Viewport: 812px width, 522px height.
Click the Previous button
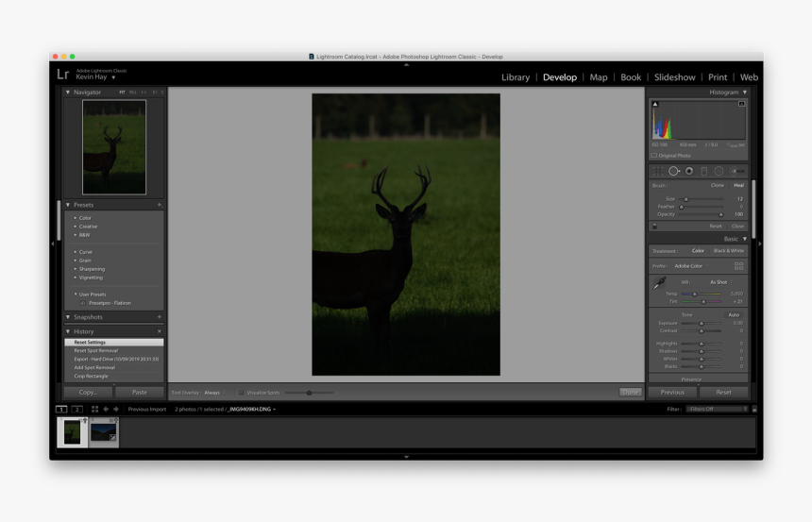point(672,392)
